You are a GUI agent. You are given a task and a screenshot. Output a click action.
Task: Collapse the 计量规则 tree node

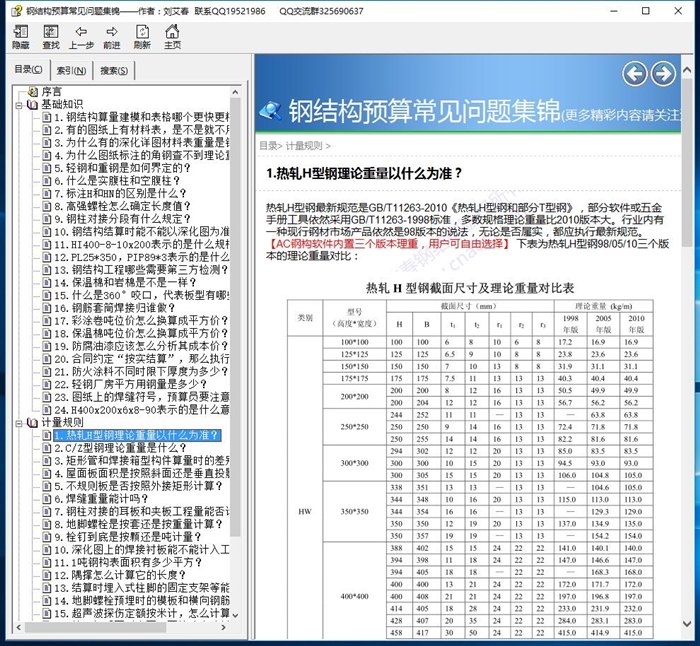point(19,423)
